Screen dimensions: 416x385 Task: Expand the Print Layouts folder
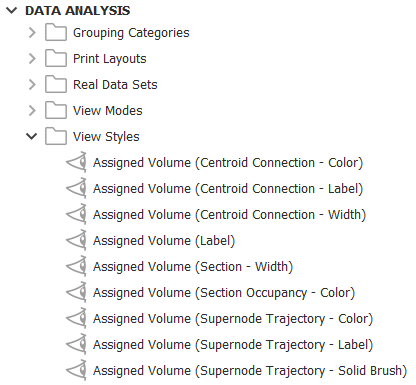[32, 58]
